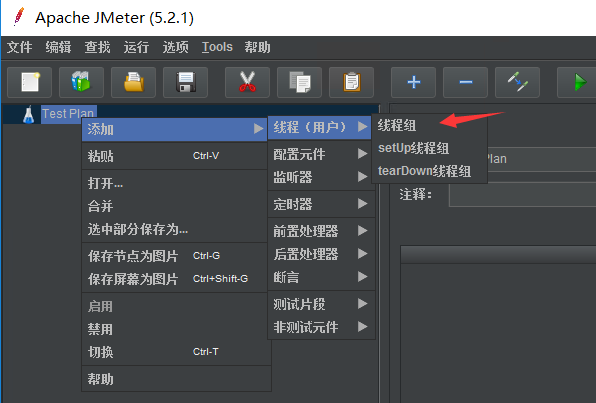Add a tearDown线程组
This screenshot has height=403, width=596.
pyautogui.click(x=429, y=171)
